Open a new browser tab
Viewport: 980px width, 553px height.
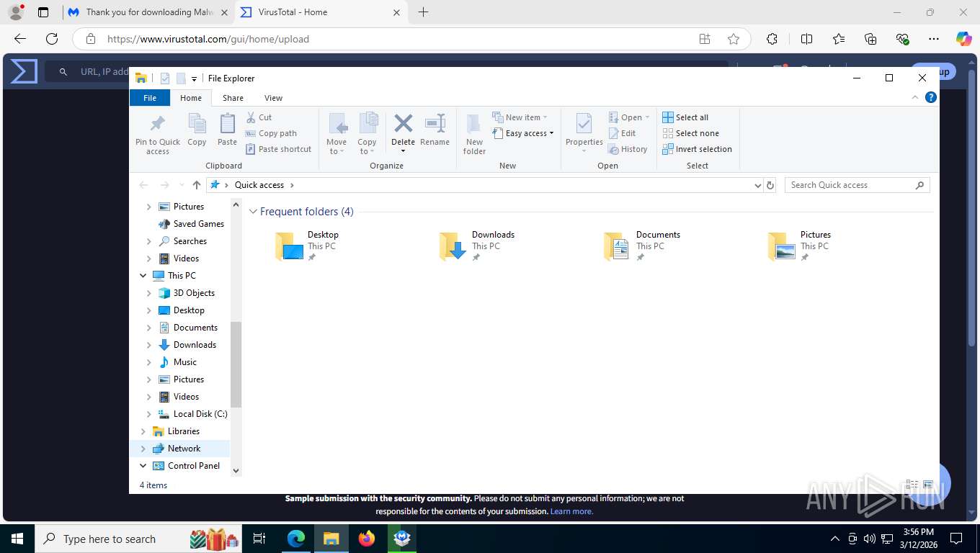tap(423, 12)
